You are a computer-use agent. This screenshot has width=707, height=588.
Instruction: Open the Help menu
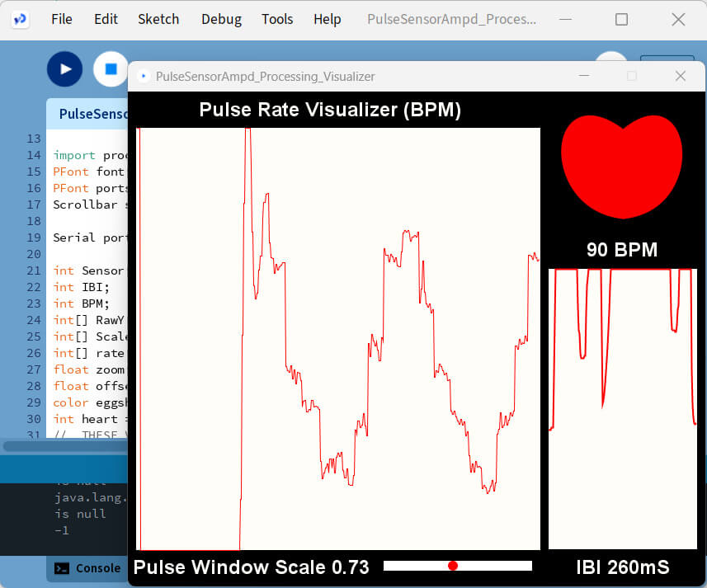point(328,19)
